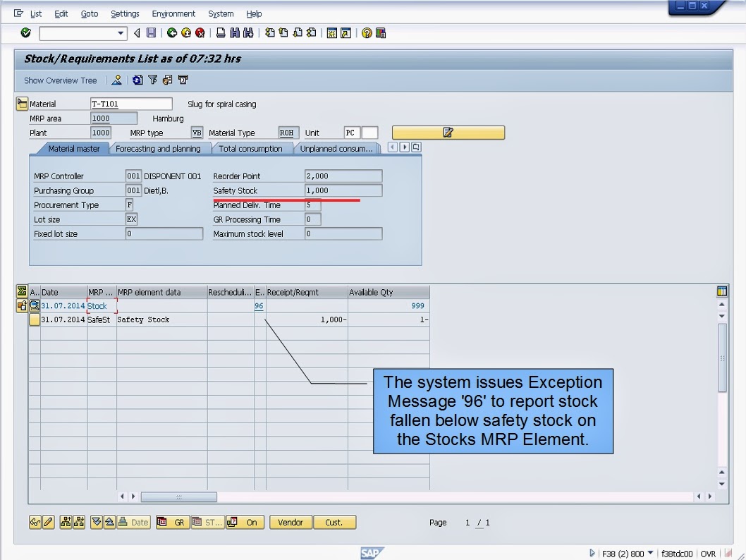
Task: Switch to the Total consumption tab
Action: tap(252, 148)
